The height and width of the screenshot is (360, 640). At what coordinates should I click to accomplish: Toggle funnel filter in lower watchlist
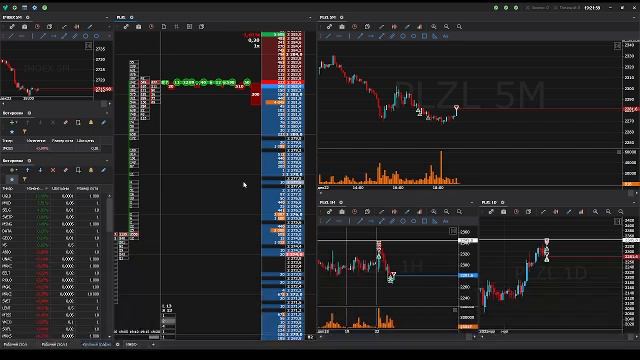point(24,180)
